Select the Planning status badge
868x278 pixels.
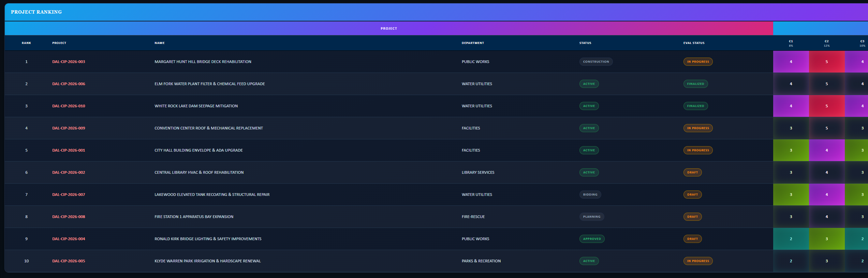tap(592, 217)
